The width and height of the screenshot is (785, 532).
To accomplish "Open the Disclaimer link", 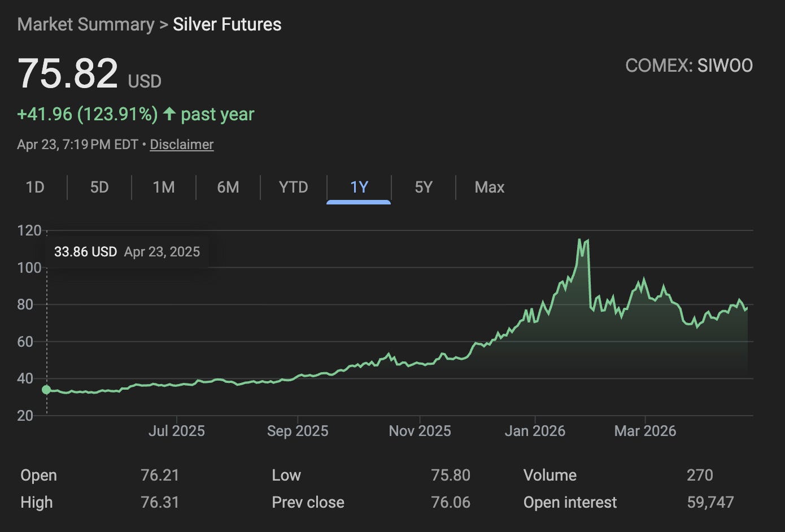I will [182, 145].
